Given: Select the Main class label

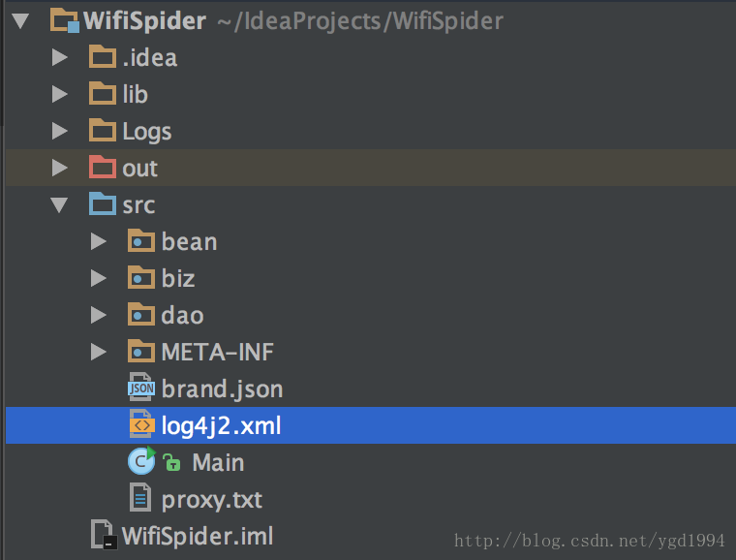Looking at the screenshot, I should (218, 462).
